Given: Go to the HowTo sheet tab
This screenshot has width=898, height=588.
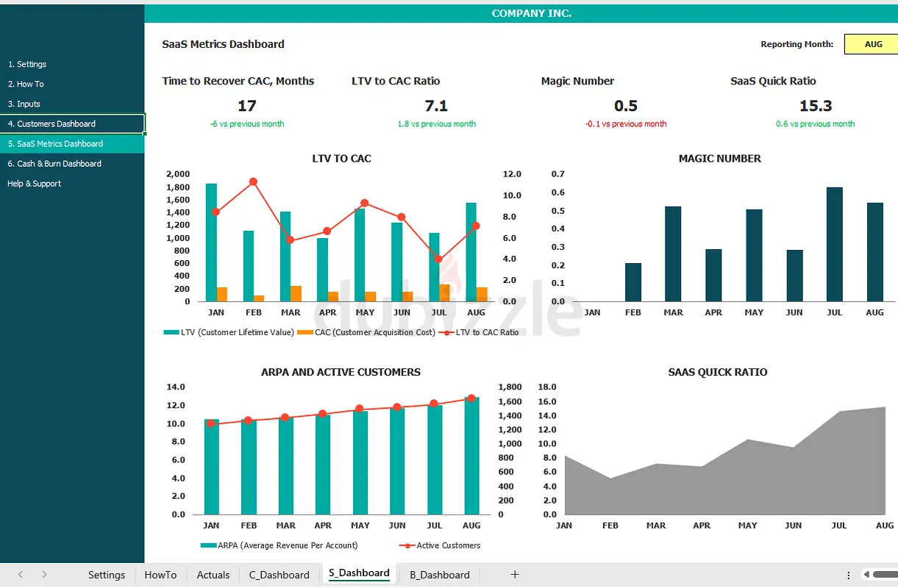Looking at the screenshot, I should [x=160, y=575].
